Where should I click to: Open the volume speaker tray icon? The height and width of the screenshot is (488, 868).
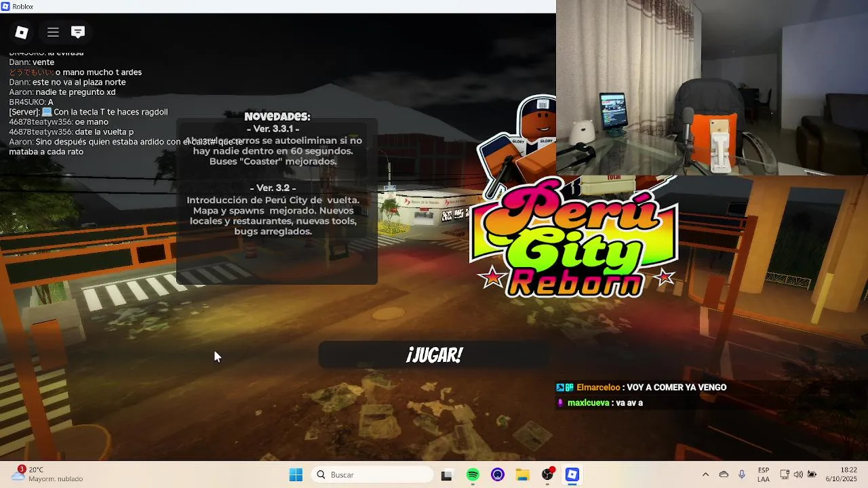(x=798, y=475)
